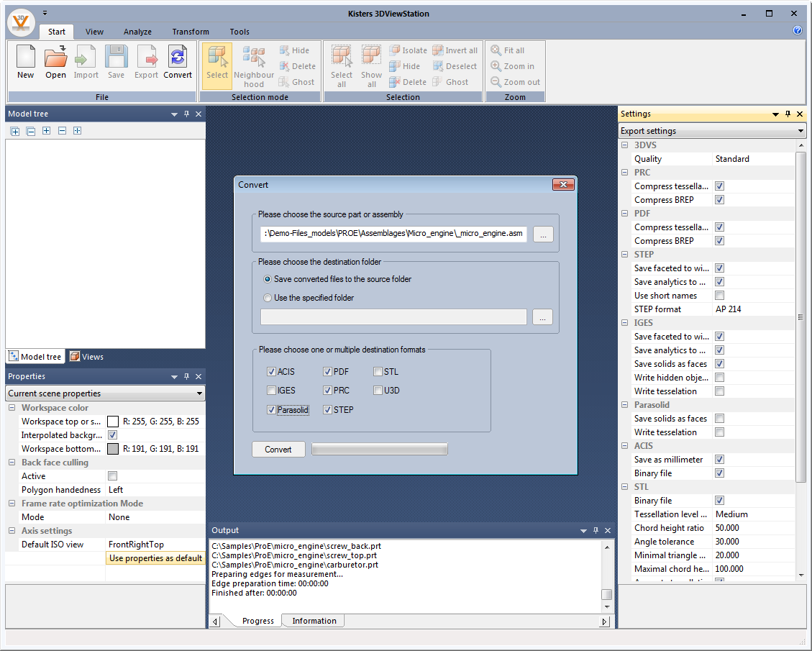Switch to the View ribbon tab

point(94,32)
